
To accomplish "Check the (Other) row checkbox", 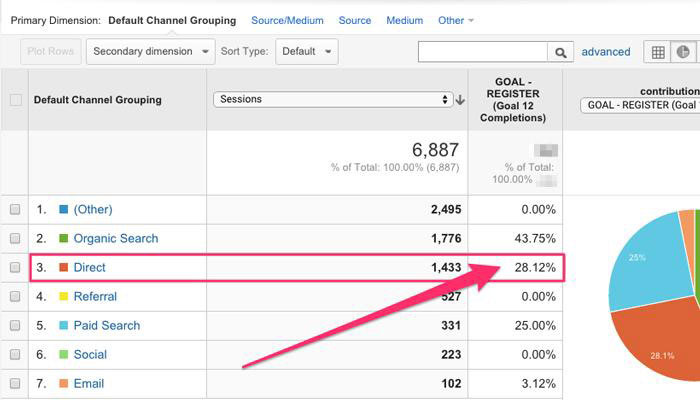I will click(x=15, y=209).
